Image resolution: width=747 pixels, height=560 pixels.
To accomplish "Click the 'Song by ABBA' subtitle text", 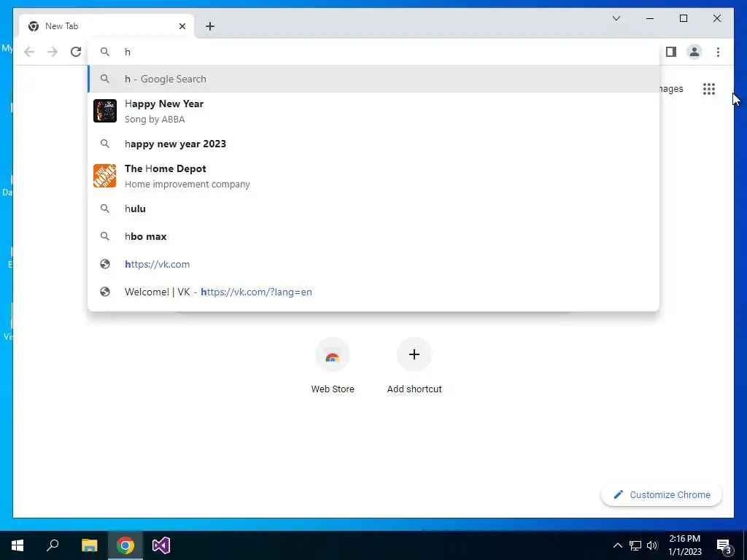I will (155, 120).
